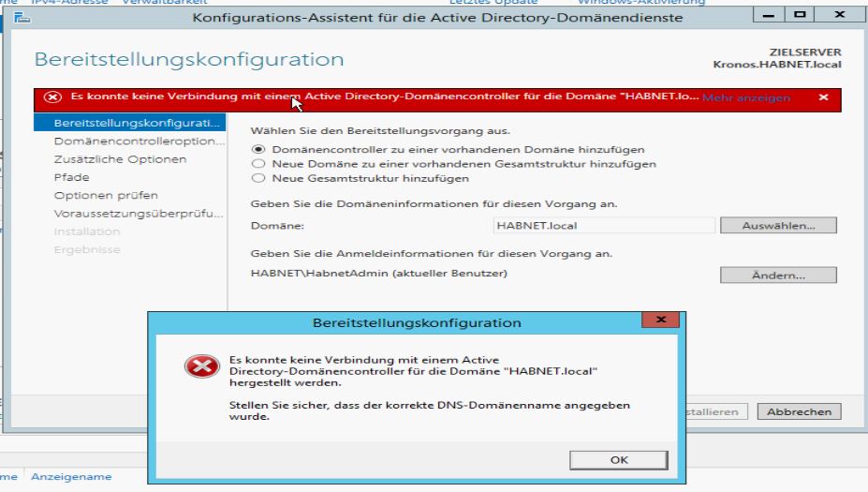
Task: Click the ZIELSERVER Kronos.HABNET.local label
Action: click(x=777, y=58)
